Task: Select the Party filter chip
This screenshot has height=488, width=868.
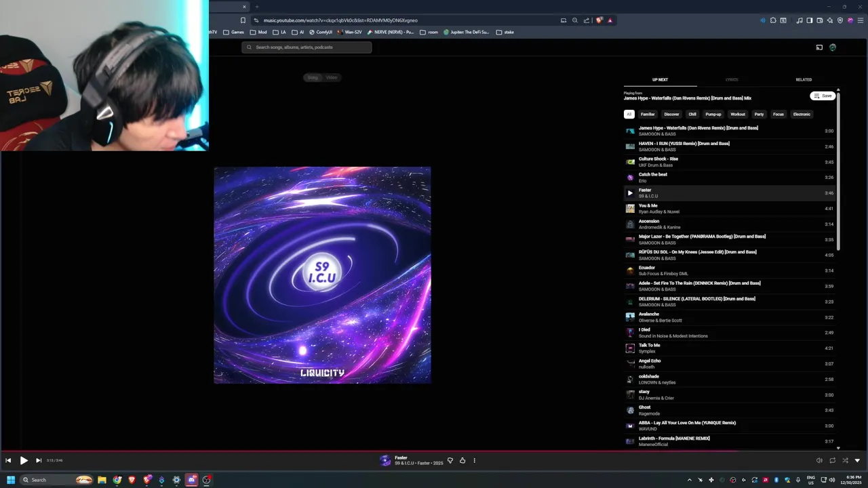Action: [759, 114]
